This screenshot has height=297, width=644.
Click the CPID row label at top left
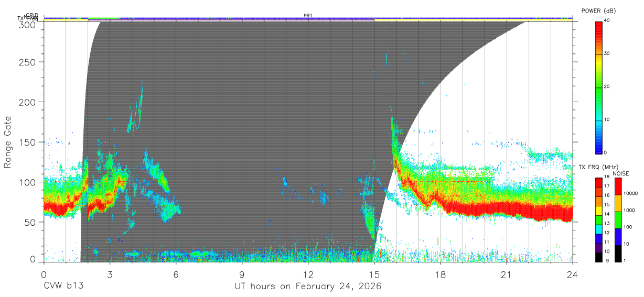coord(32,15)
